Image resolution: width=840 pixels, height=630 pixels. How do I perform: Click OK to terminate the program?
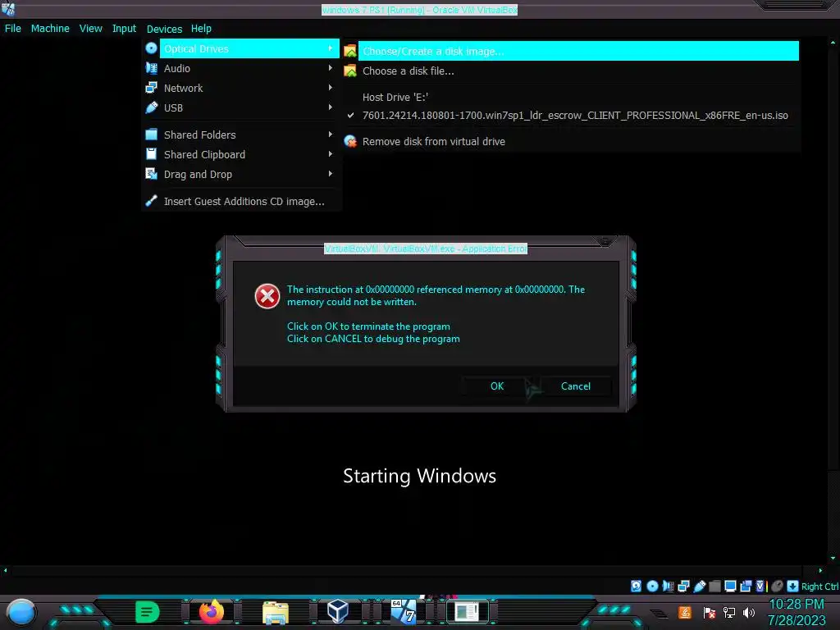tap(496, 386)
